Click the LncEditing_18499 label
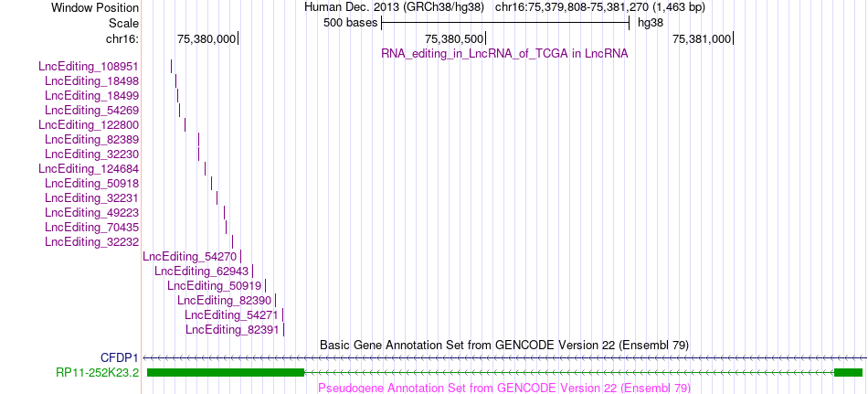Viewport: 868px width, 394px height. 92,95
